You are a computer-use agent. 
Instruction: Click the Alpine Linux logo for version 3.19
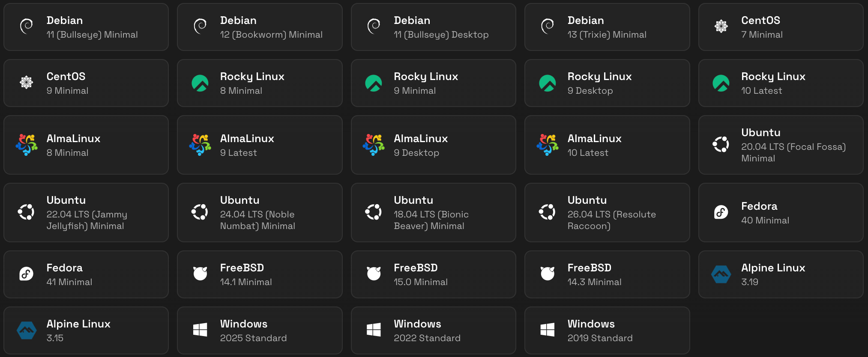click(x=721, y=274)
